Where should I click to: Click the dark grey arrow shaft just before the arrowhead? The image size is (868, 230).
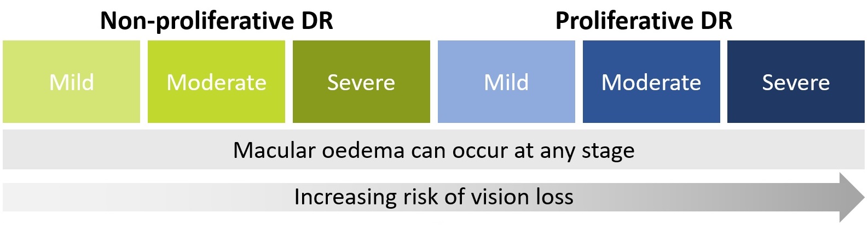(x=821, y=197)
